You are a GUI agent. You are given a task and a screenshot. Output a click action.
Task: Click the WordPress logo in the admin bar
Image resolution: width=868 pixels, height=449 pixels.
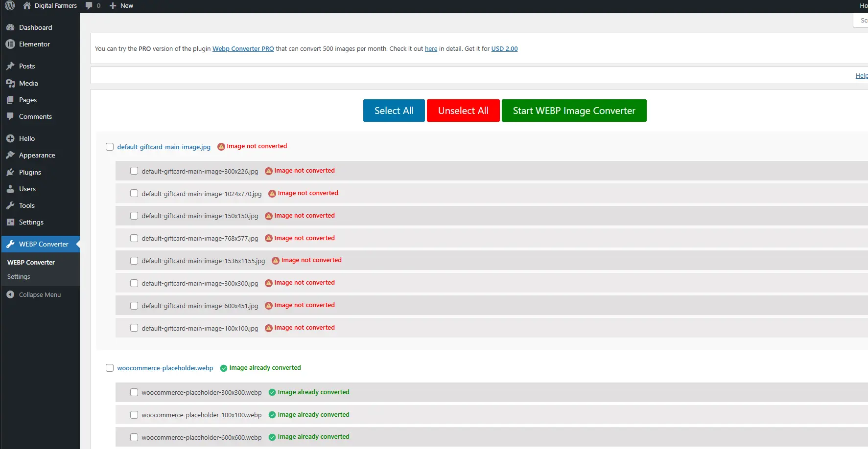9,5
